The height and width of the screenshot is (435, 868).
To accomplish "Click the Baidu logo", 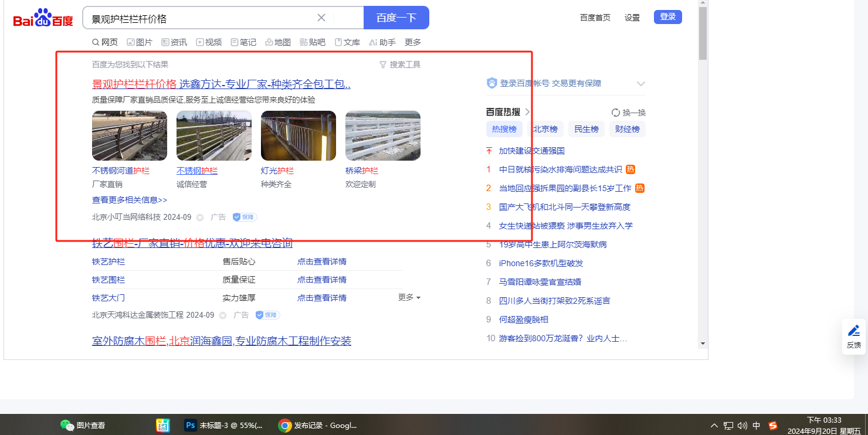I will tap(43, 18).
